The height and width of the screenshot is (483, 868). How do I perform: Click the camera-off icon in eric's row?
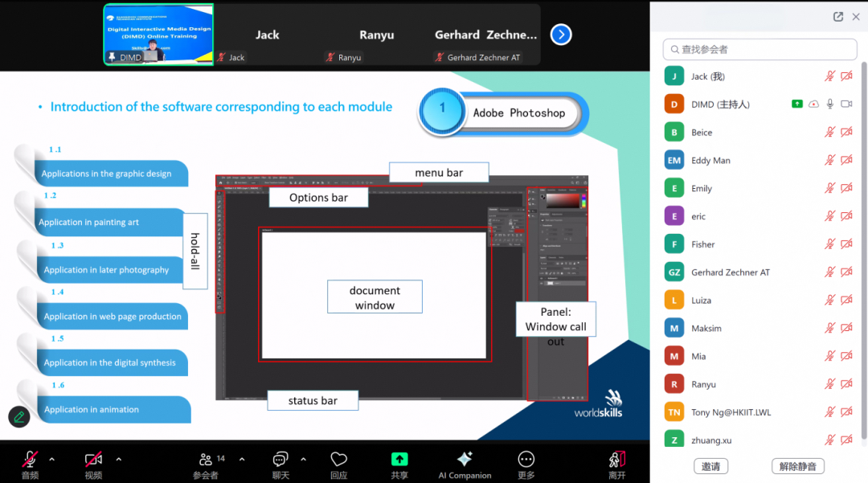846,216
